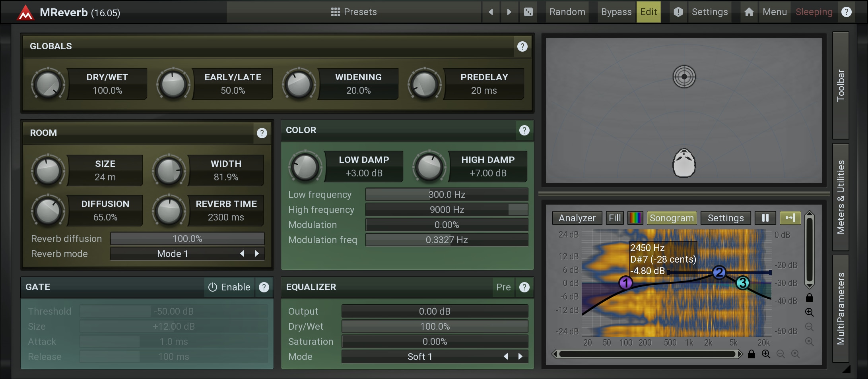The height and width of the screenshot is (379, 868).
Task: Select EQ band 3 node
Action: pos(742,283)
